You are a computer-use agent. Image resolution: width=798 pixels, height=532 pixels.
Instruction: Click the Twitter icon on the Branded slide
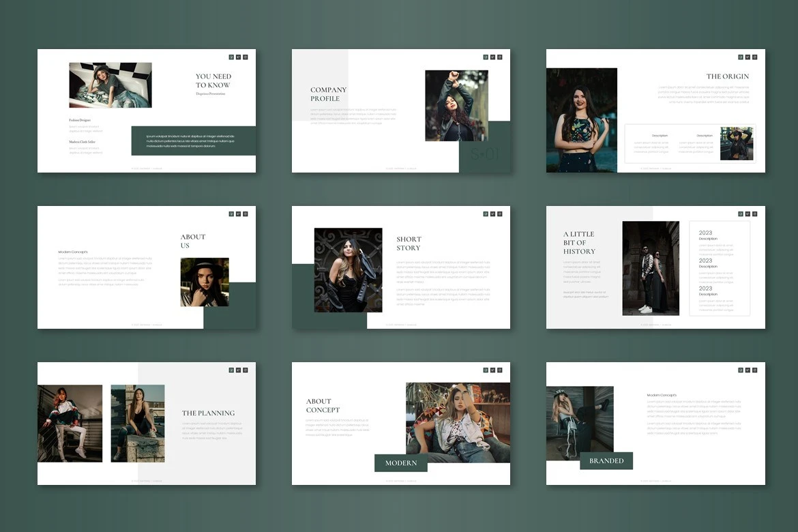coord(748,370)
